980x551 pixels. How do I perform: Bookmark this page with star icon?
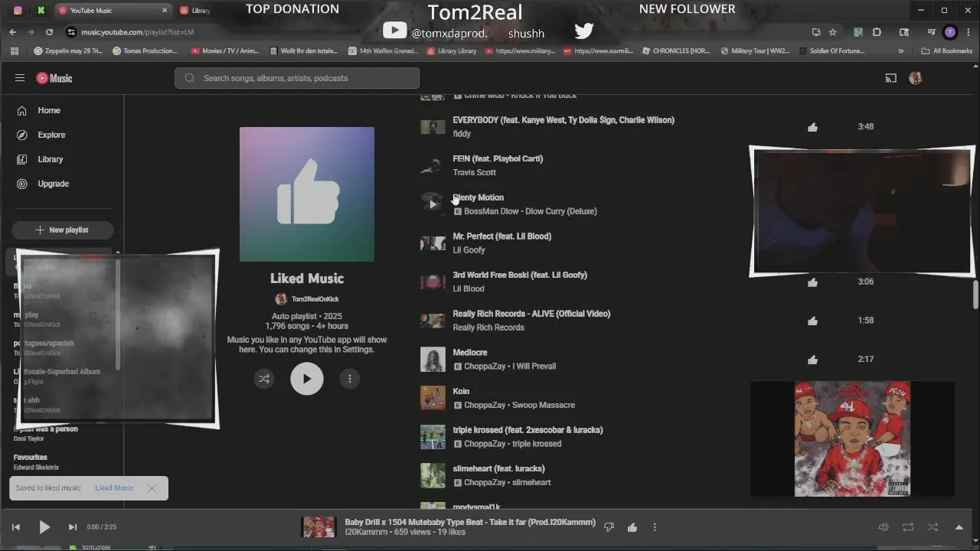coord(833,32)
